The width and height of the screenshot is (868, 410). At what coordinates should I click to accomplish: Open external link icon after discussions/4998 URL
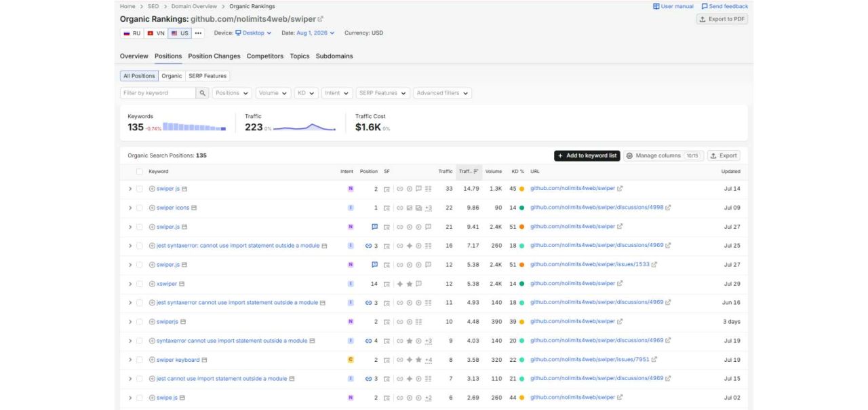[x=668, y=208]
